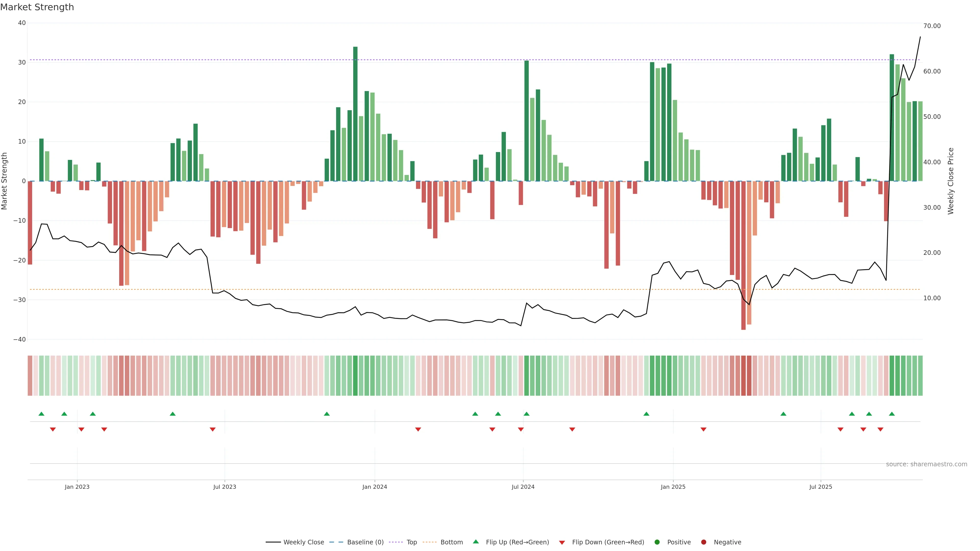
Task: Click the Jan 2024 axis label
Action: pos(374,487)
